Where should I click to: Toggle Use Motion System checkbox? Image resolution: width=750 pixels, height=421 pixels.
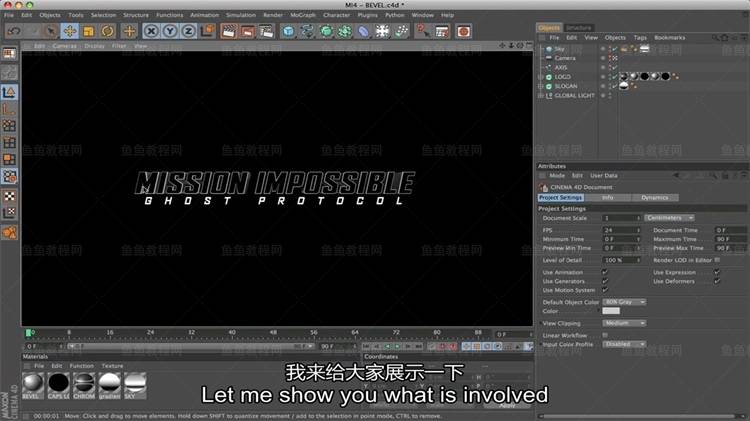click(x=605, y=290)
